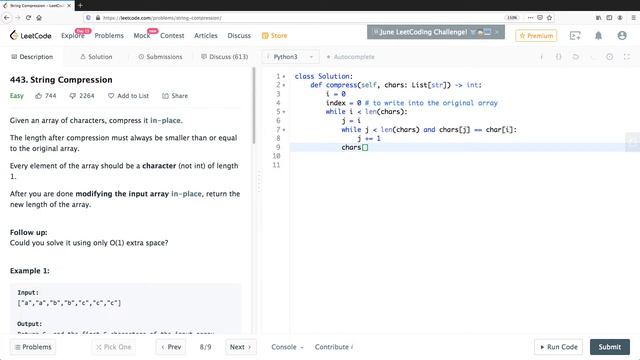Open the playground icon next to Premium
Viewport: 640px width, 360px height.
click(575, 36)
